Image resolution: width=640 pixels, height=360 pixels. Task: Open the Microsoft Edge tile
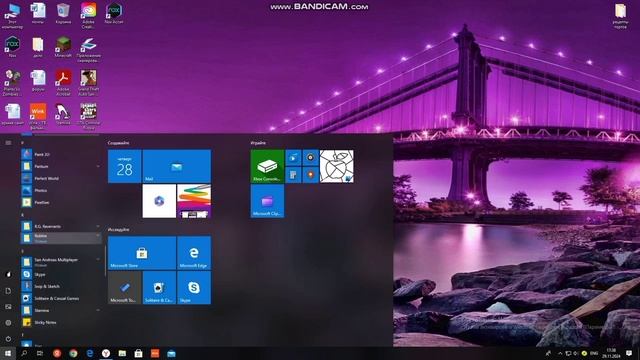pos(194,253)
